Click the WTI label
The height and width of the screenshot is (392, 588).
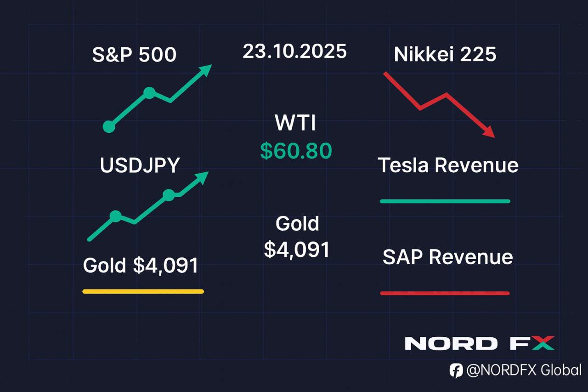tap(296, 123)
